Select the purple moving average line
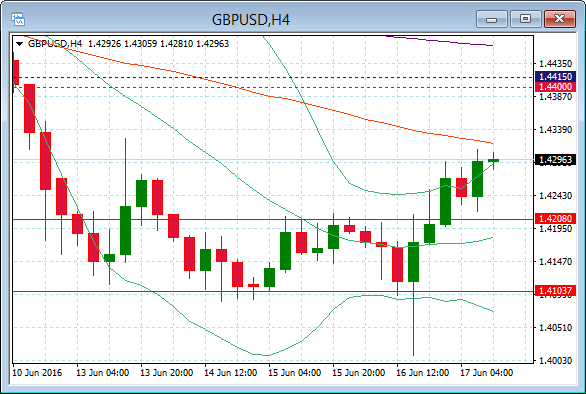Viewport: 586px width, 394px height. point(440,41)
